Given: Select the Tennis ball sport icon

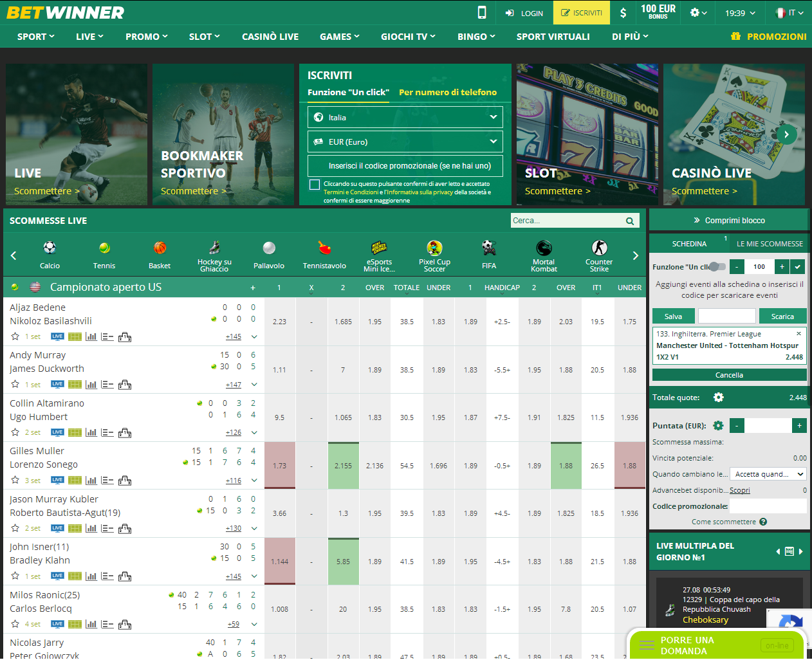Looking at the screenshot, I should 104,248.
